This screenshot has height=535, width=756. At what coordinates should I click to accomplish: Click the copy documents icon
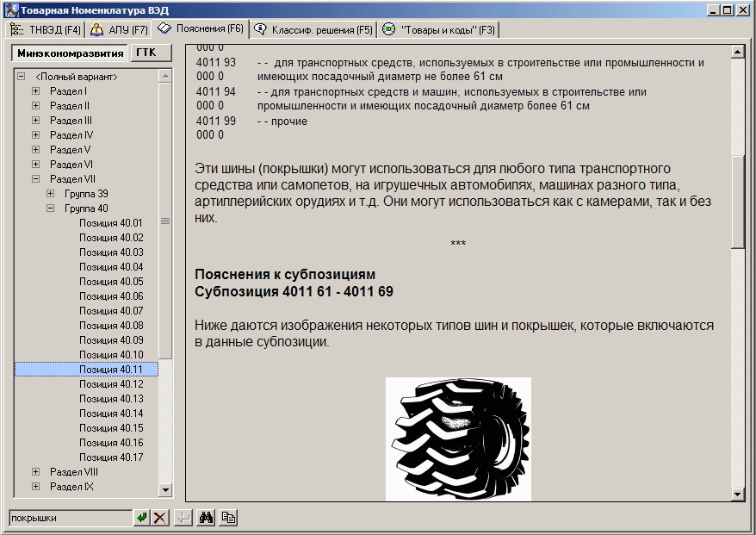[228, 518]
